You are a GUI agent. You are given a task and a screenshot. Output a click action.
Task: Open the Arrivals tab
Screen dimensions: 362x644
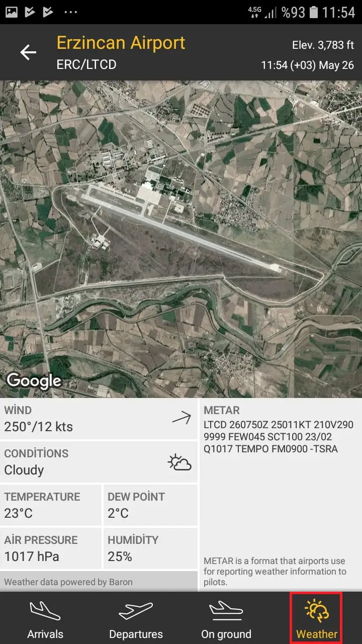coord(45,619)
